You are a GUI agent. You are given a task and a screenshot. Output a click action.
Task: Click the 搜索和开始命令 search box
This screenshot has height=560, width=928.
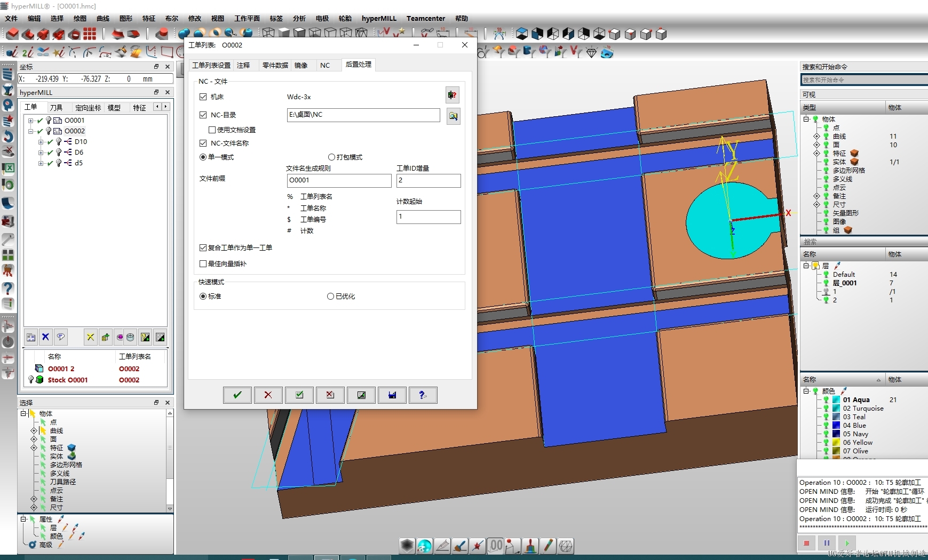click(864, 79)
